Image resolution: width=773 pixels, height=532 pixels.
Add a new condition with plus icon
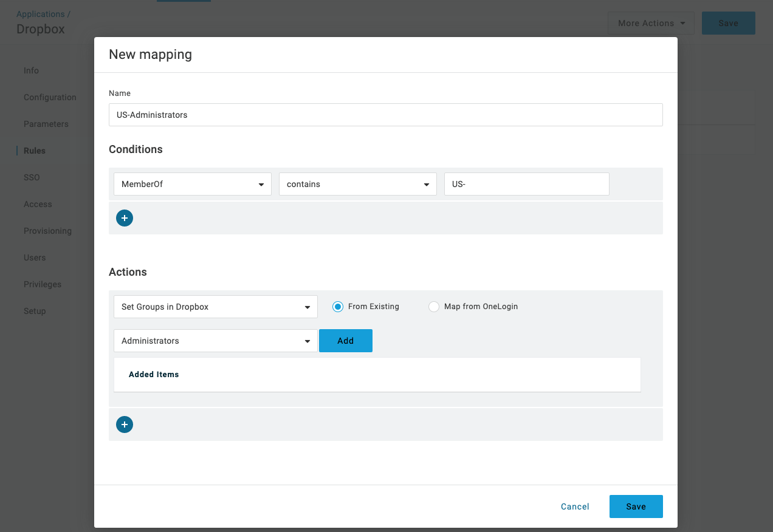click(x=125, y=218)
